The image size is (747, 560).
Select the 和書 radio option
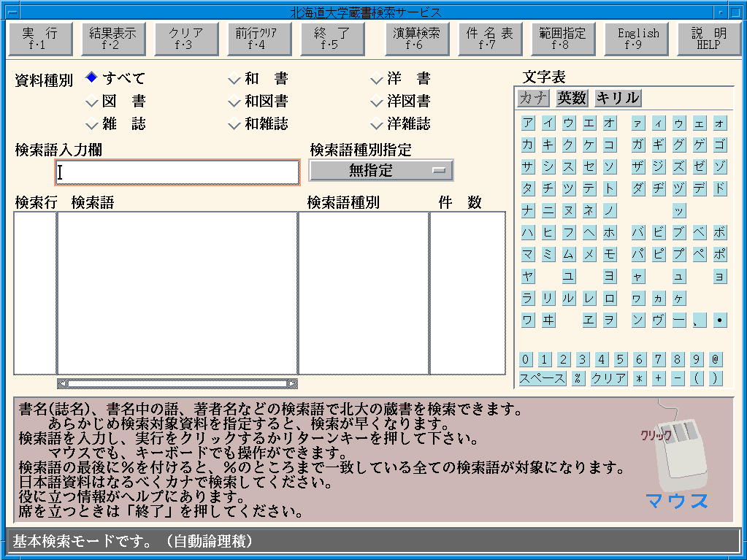click(258, 77)
